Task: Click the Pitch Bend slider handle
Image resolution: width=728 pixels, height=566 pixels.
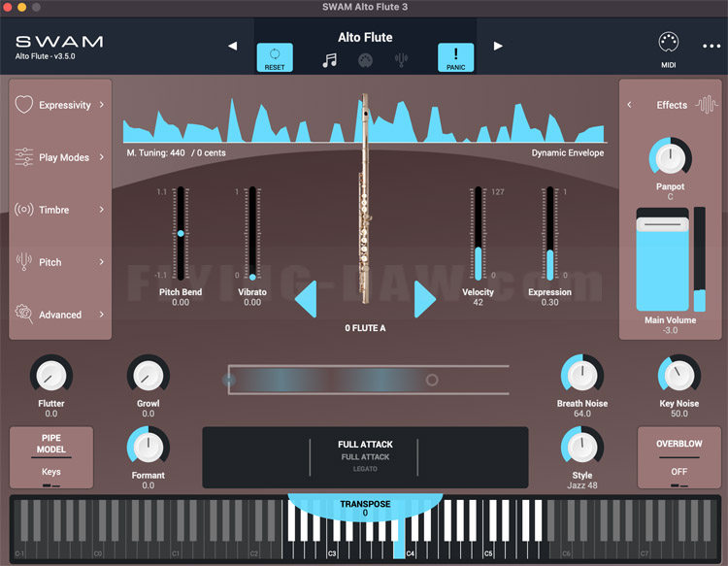Action: tap(181, 233)
